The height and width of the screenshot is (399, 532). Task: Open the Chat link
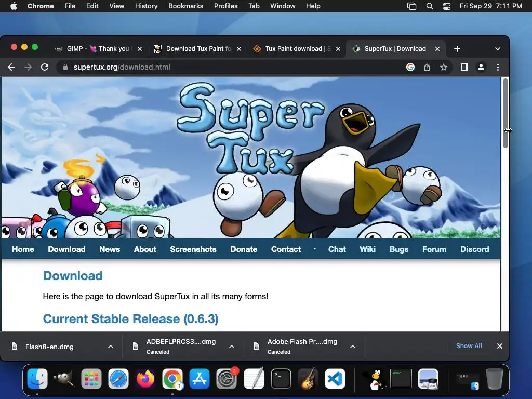pos(337,249)
